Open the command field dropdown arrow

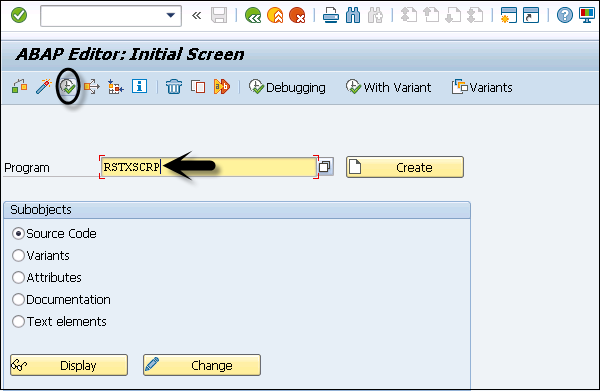[x=171, y=16]
